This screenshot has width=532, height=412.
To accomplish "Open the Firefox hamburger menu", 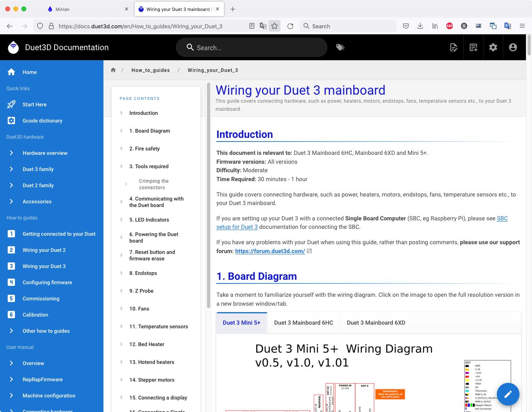I will point(522,26).
